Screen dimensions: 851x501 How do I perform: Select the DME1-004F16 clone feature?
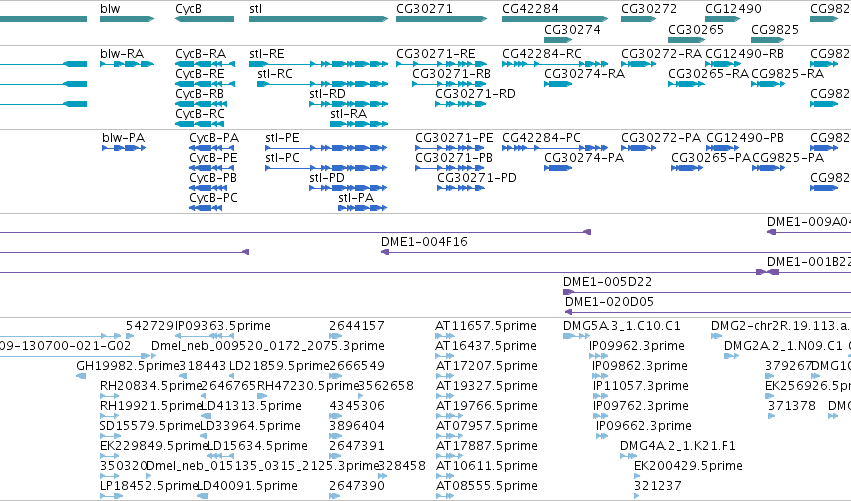(x=615, y=252)
